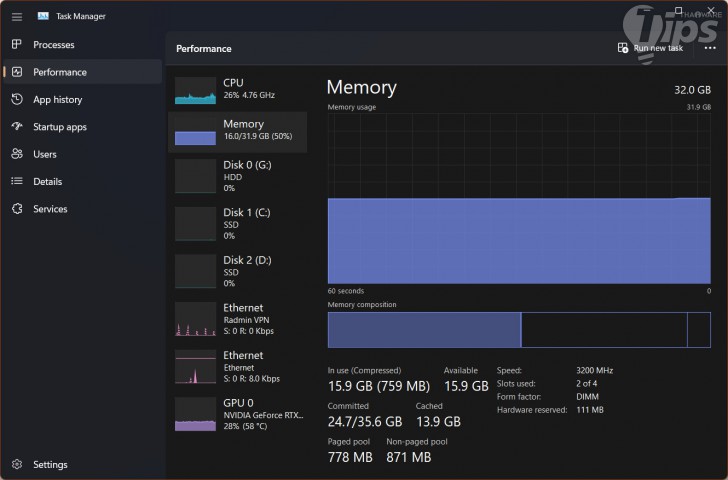Click the 28% (58 °C) GPU reading

(245, 426)
